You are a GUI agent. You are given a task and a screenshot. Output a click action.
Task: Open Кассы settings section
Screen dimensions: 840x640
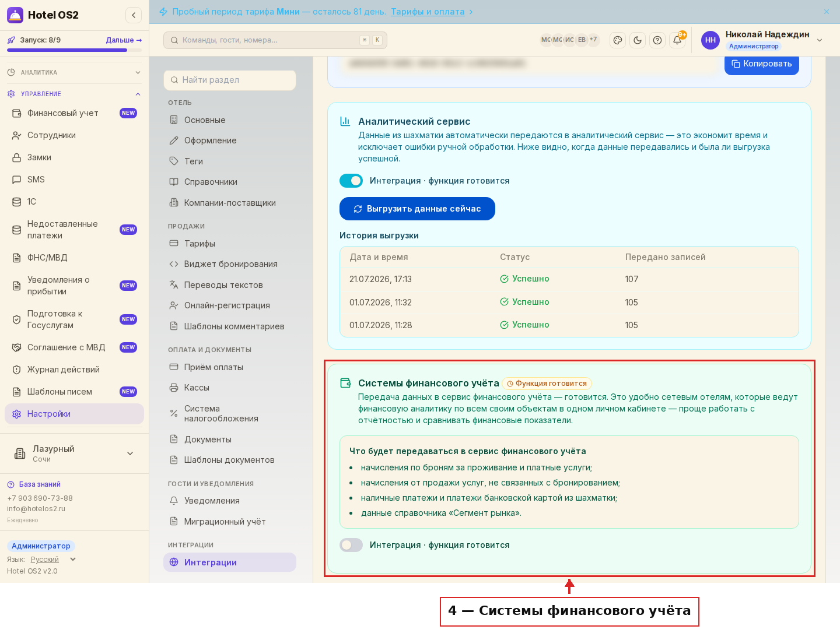pos(230,388)
